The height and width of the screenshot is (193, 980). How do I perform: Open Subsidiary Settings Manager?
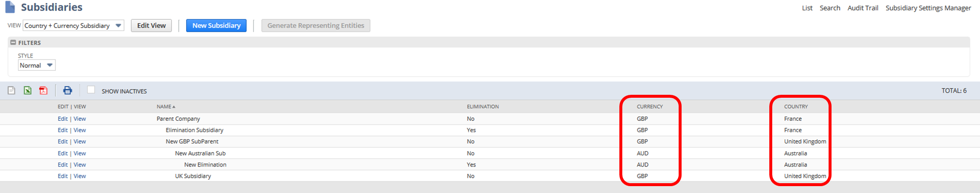[x=928, y=8]
